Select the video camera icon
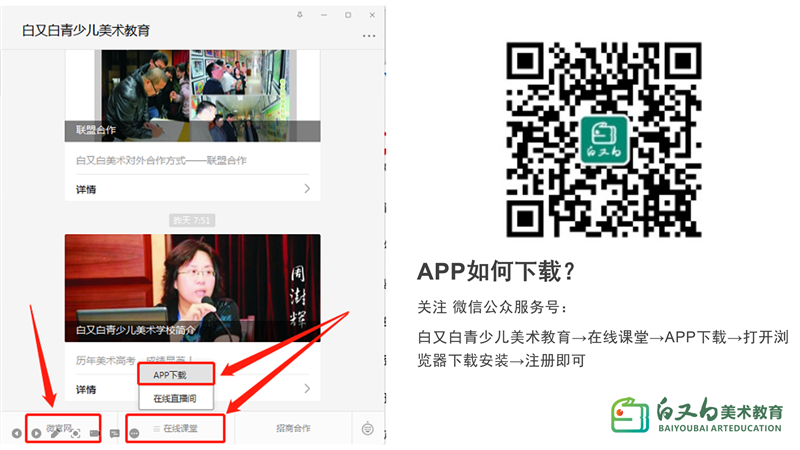The image size is (800, 450). [95, 433]
